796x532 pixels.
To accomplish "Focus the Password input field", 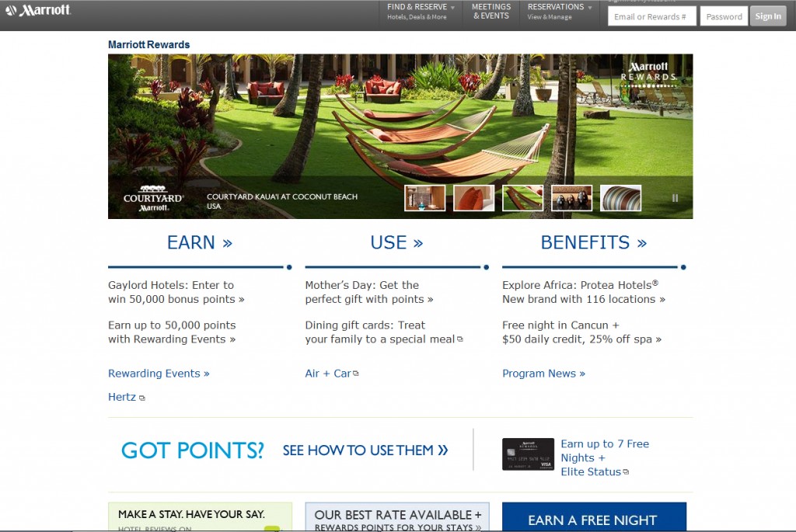I will 724,16.
